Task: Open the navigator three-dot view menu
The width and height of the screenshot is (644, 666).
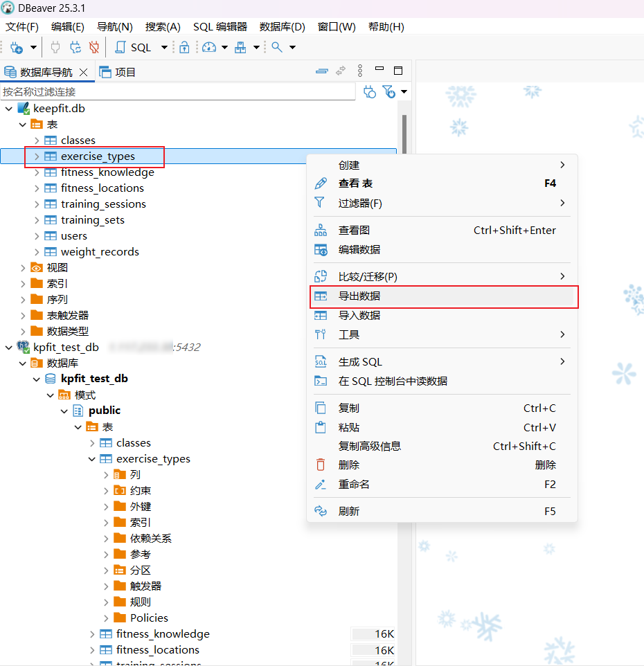Action: [360, 71]
